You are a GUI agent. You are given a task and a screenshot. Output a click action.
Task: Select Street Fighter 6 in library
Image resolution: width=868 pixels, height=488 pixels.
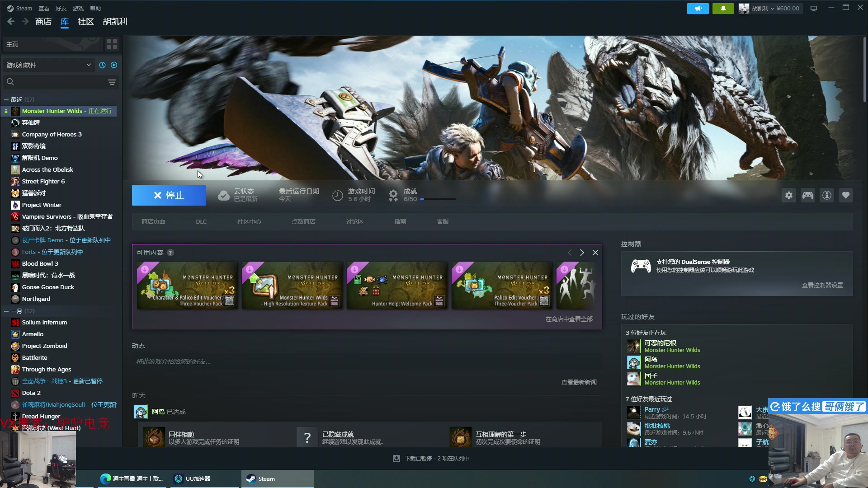point(43,181)
